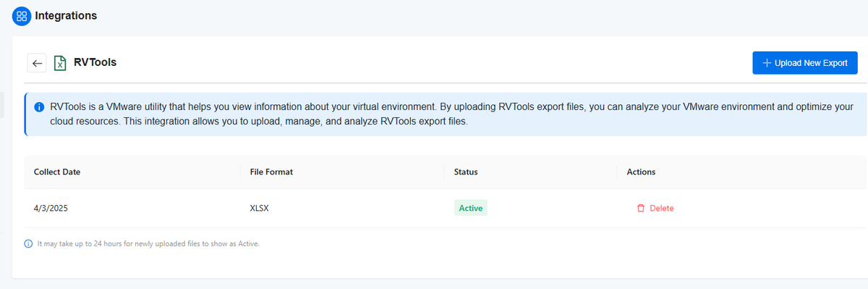Click the info icon beside 24 hours note

click(x=28, y=243)
